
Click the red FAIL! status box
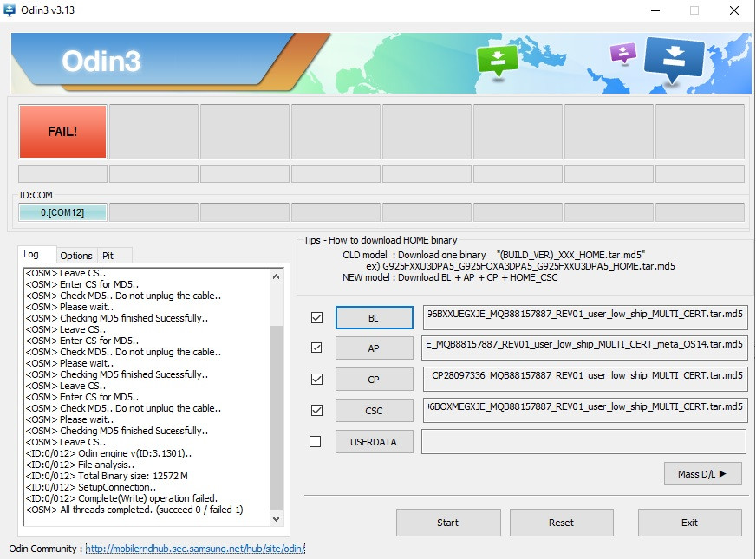click(x=62, y=132)
